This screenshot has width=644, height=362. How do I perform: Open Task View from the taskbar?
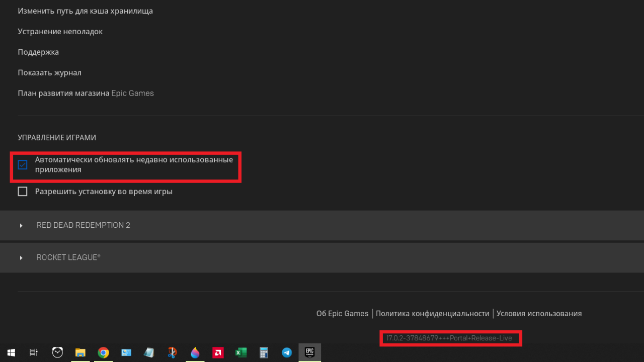34,353
